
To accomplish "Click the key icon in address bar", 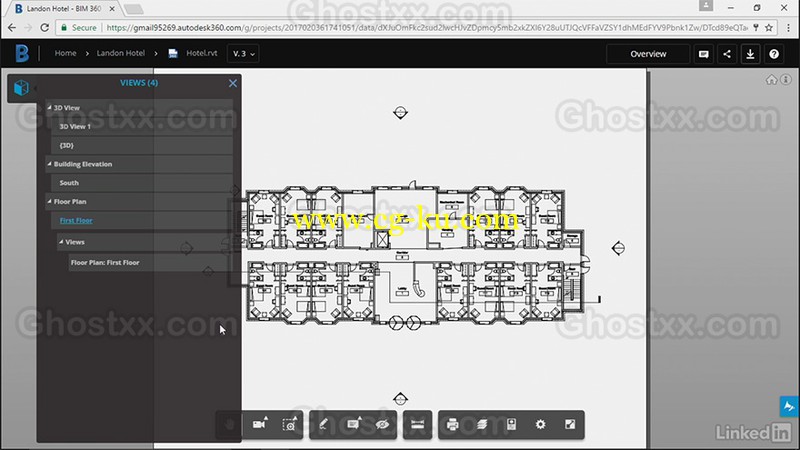I will [x=756, y=28].
